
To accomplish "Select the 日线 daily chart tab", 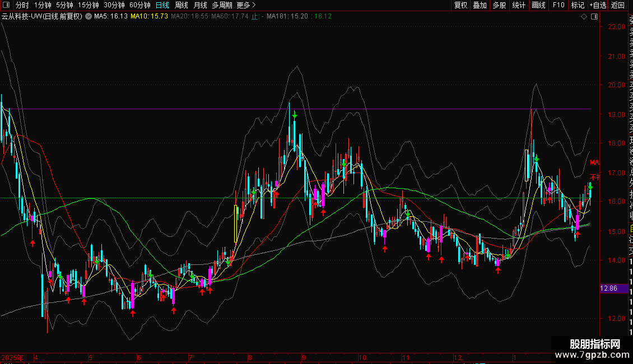I will click(162, 5).
